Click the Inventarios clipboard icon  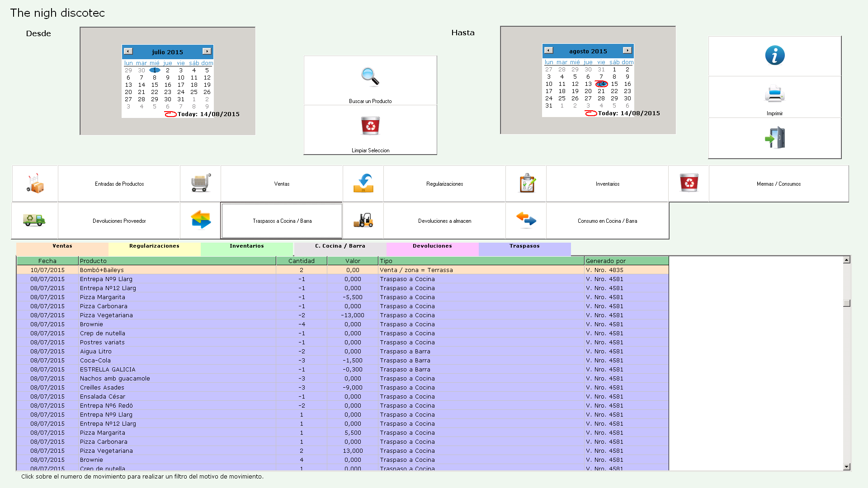pyautogui.click(x=527, y=183)
